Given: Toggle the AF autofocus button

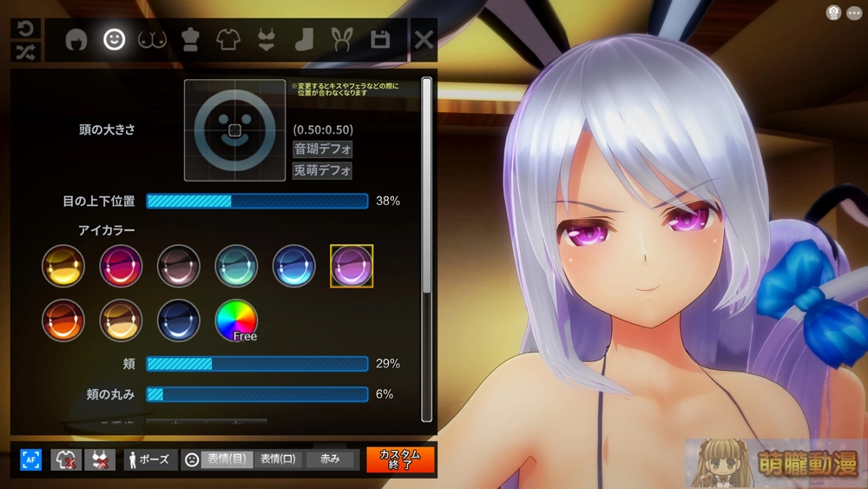Looking at the screenshot, I should point(31,460).
